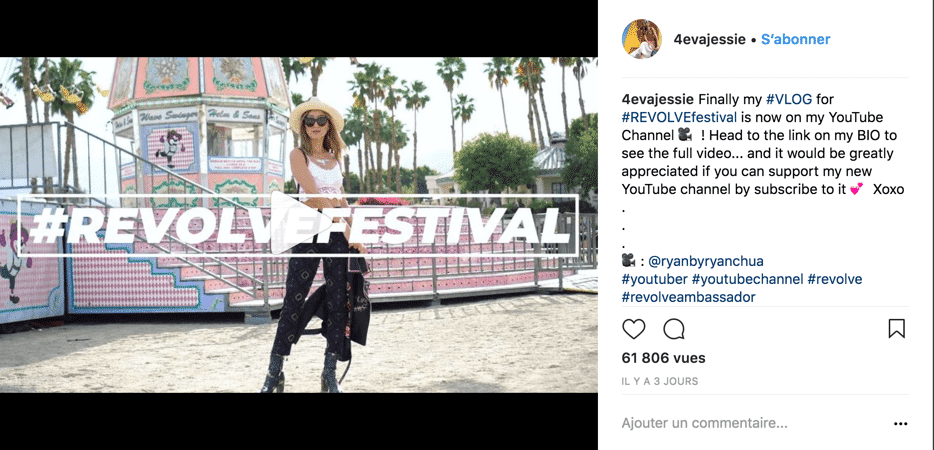Open the 4evajessie username in the header
The image size is (934, 450).
tap(709, 39)
